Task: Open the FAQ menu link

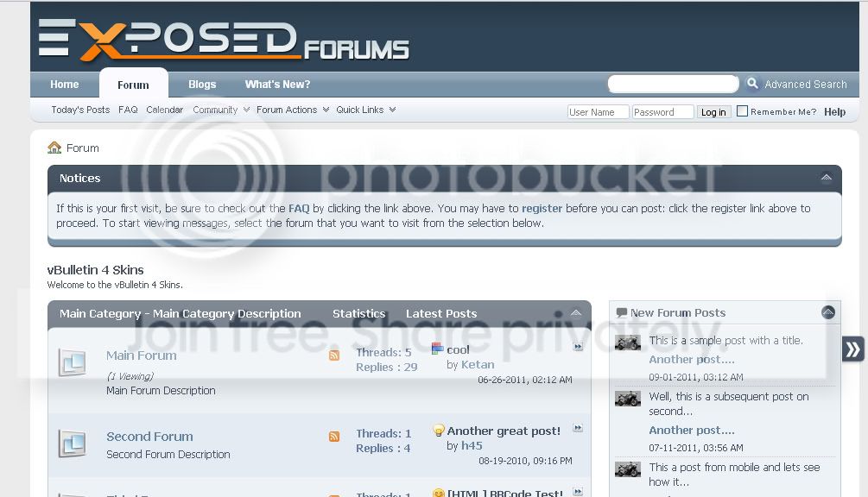Action: (128, 110)
